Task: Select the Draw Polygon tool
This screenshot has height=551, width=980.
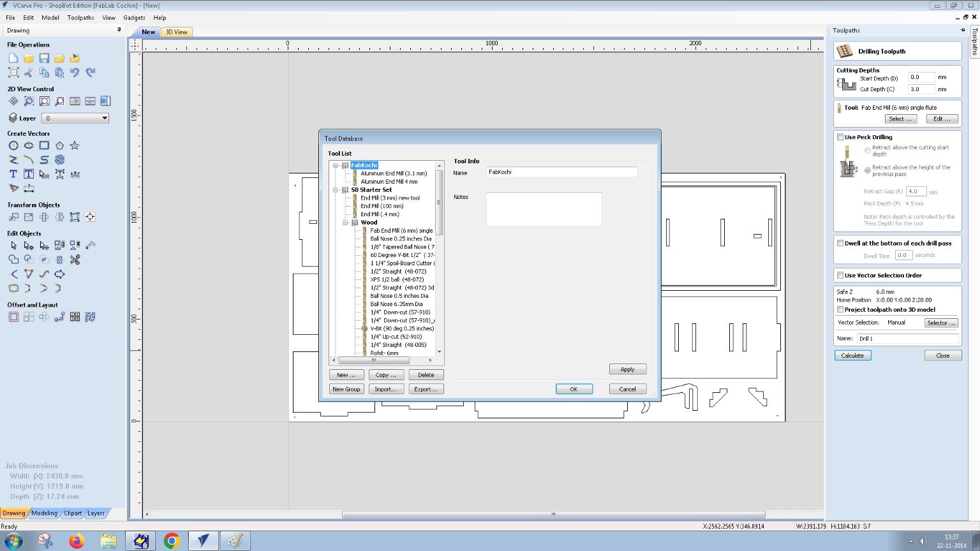Action: 59,145
